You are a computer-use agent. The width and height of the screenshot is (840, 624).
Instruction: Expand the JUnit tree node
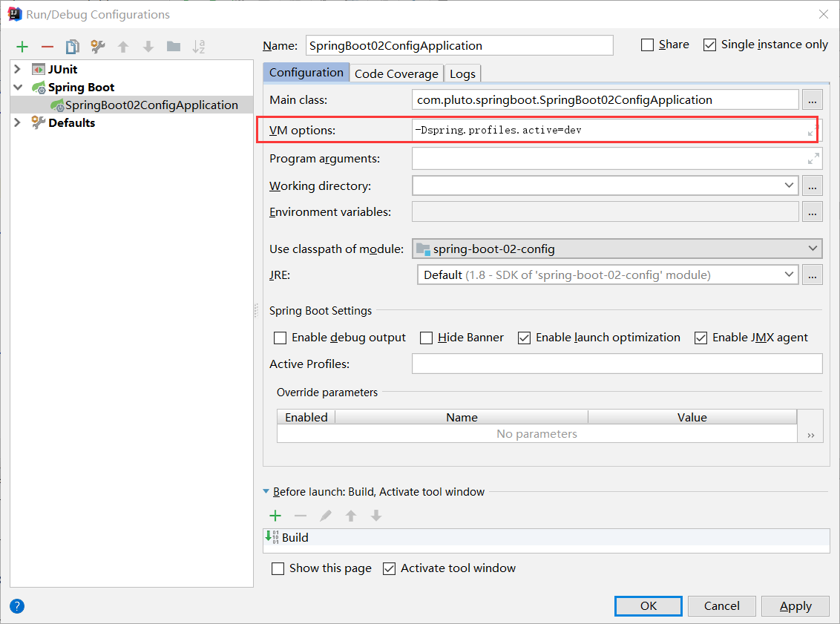pyautogui.click(x=18, y=69)
